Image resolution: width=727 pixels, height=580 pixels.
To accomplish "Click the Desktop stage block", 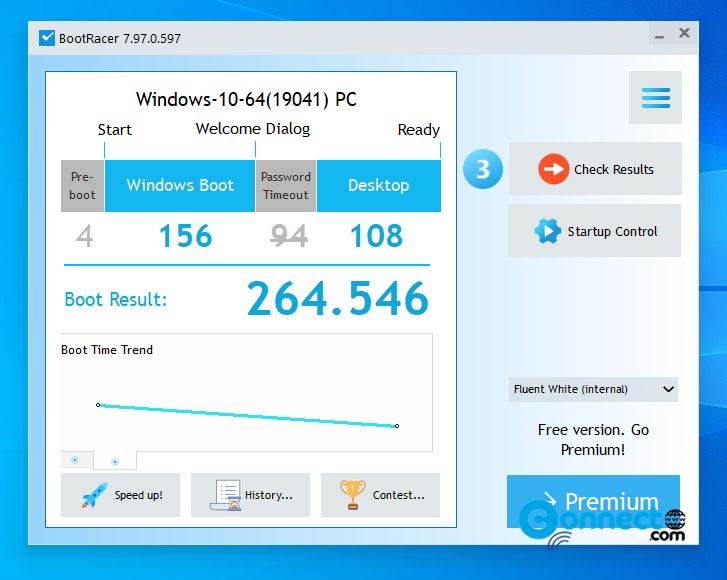I will [379, 186].
